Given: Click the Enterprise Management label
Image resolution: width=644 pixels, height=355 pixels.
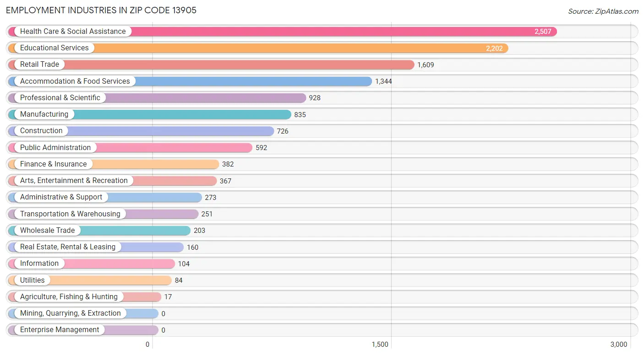Looking at the screenshot, I should click(x=60, y=330).
